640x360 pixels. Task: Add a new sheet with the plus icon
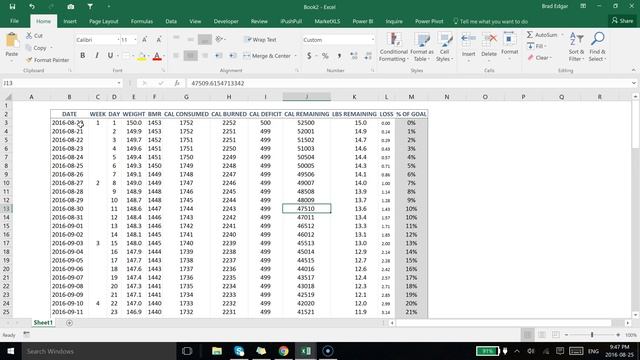(69, 323)
